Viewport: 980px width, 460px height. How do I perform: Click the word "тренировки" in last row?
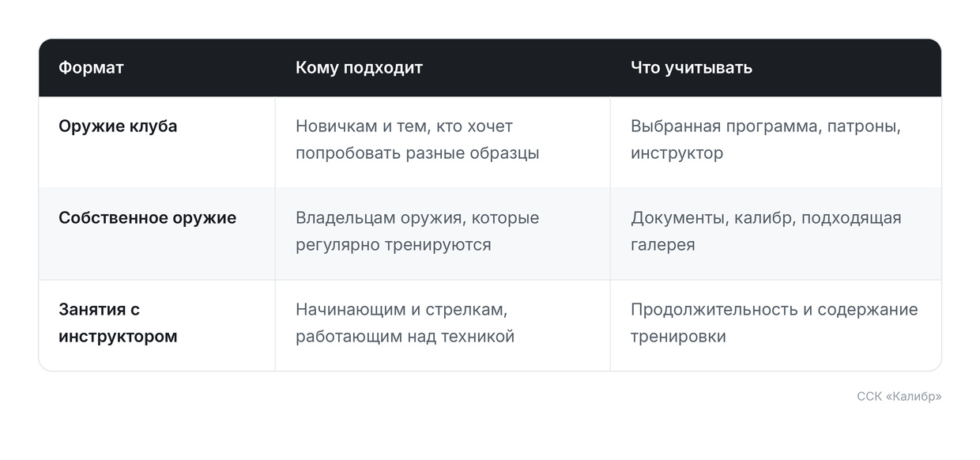tap(678, 337)
